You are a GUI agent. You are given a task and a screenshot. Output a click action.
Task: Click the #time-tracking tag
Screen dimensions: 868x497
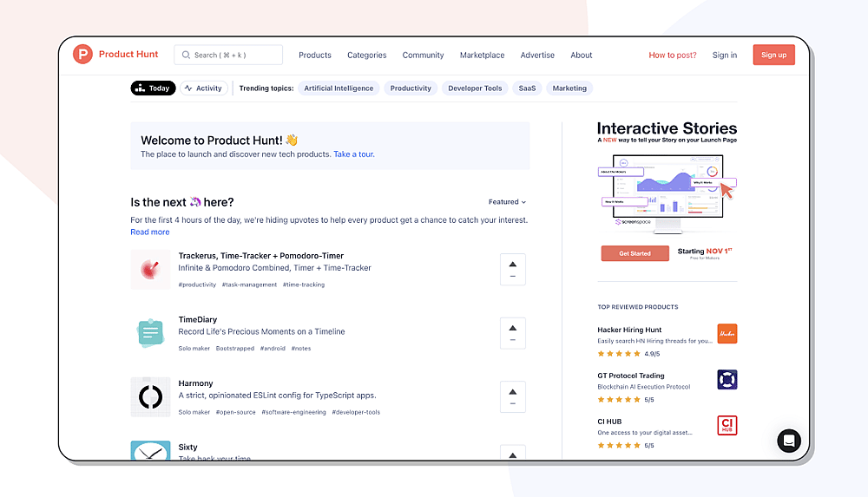[x=304, y=284]
